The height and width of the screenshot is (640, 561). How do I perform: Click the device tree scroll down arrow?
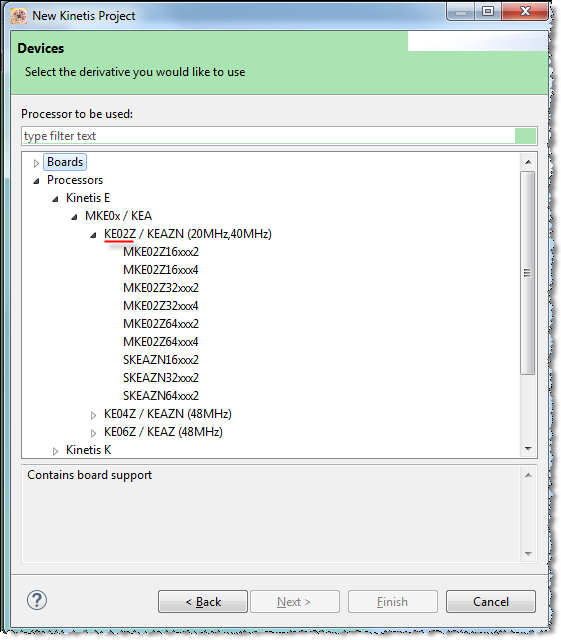[x=528, y=449]
